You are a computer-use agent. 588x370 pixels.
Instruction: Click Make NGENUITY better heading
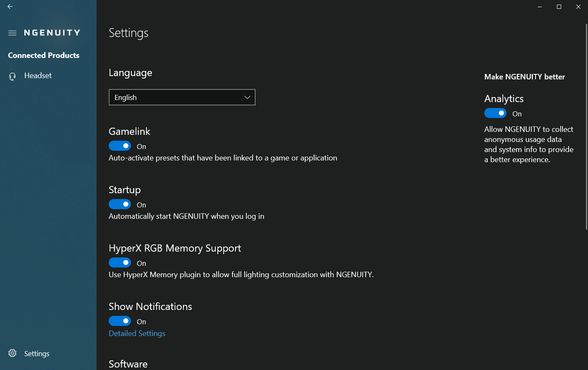coord(525,77)
